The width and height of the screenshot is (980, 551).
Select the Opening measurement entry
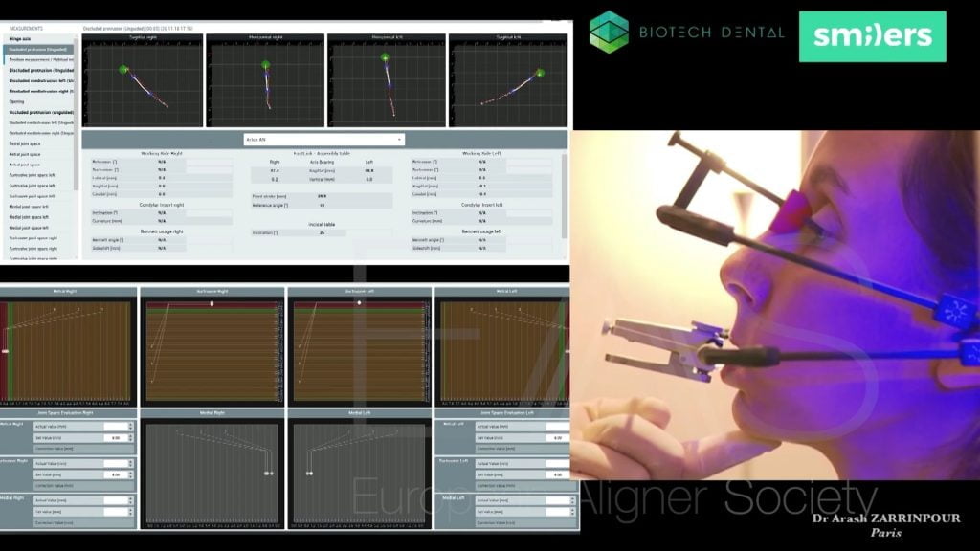pos(19,101)
